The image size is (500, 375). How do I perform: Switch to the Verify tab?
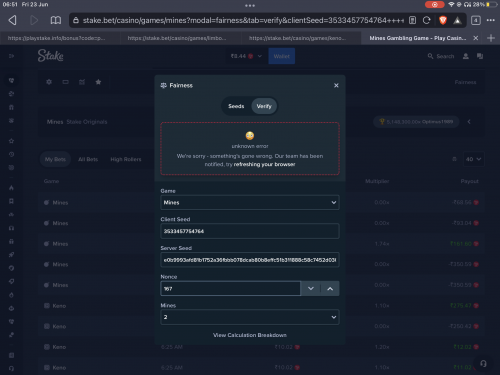(x=264, y=106)
